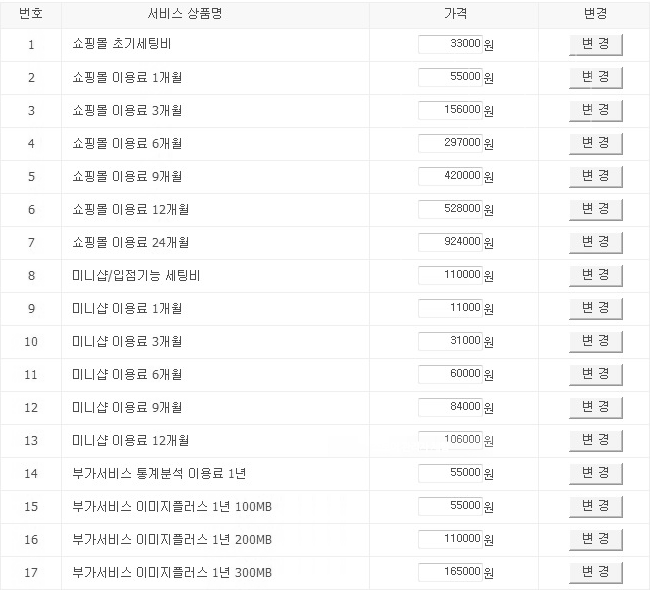Focus price field for 미니샵 이용료 6개월
The image size is (650, 590).
(450, 374)
